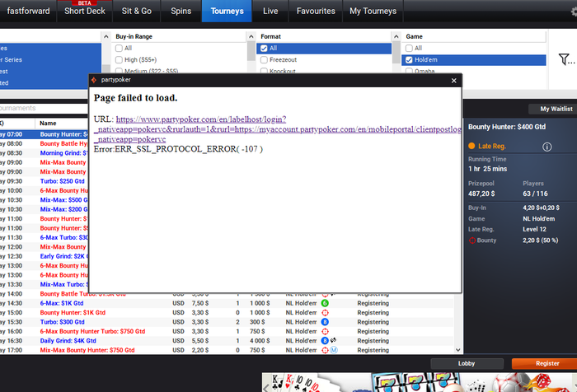Click the previous arrow on the banner carousel

pos(266,388)
